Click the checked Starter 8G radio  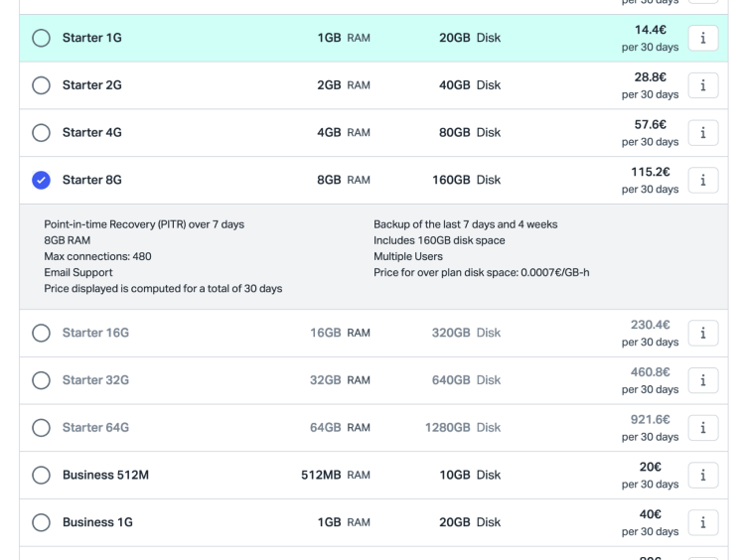(41, 180)
